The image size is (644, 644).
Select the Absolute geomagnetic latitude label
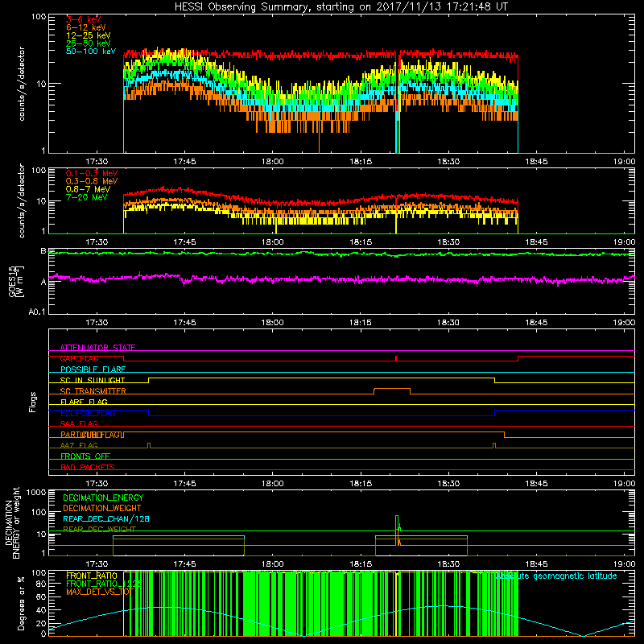[x=556, y=576]
